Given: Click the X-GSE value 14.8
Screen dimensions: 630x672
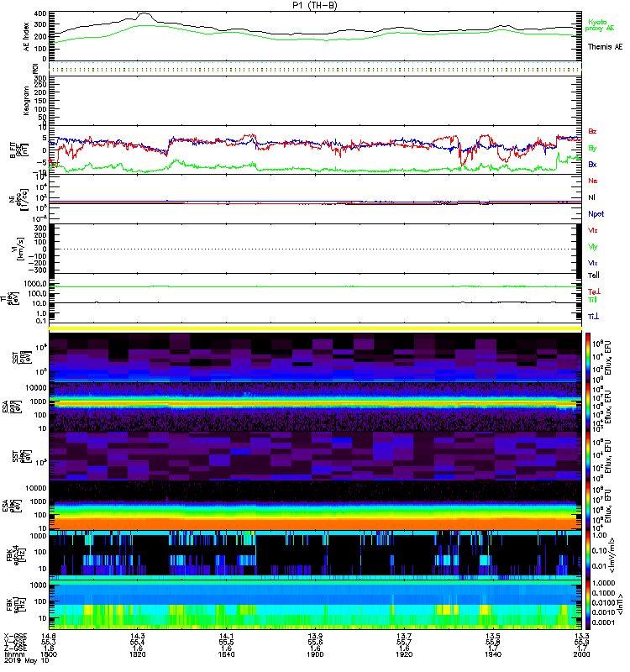Looking at the screenshot, I should (49, 637).
